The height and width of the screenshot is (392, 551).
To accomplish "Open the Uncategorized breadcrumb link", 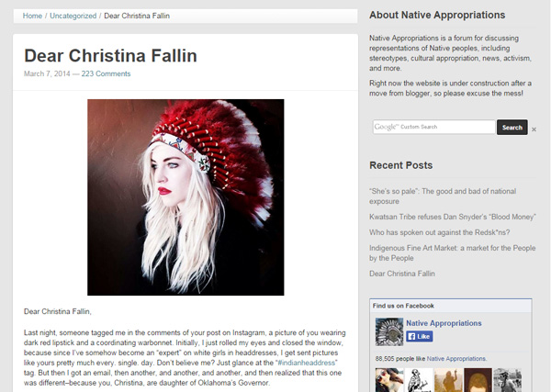I will 73,16.
